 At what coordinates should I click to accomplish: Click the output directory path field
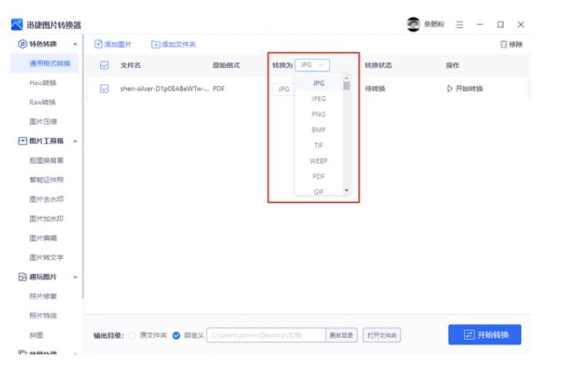coord(265,335)
